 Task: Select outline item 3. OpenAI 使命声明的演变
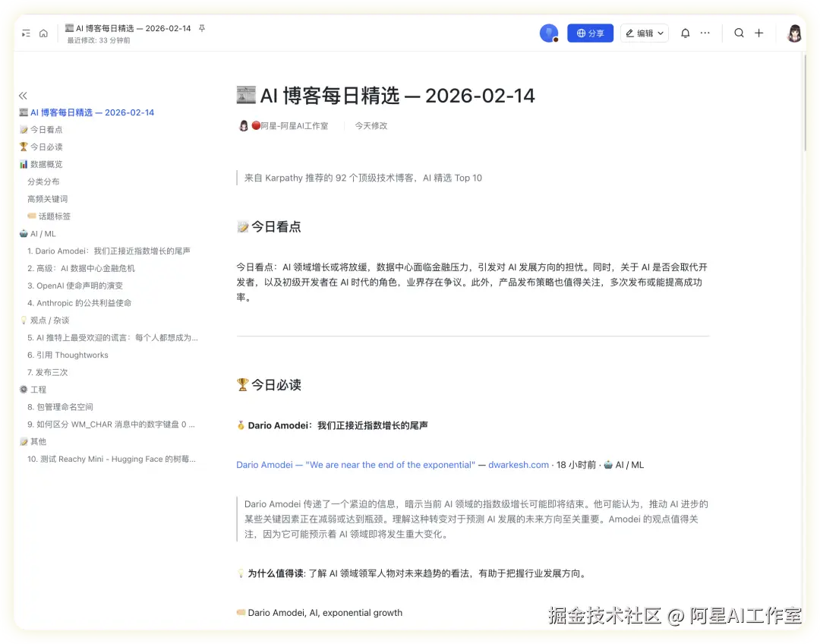click(75, 286)
